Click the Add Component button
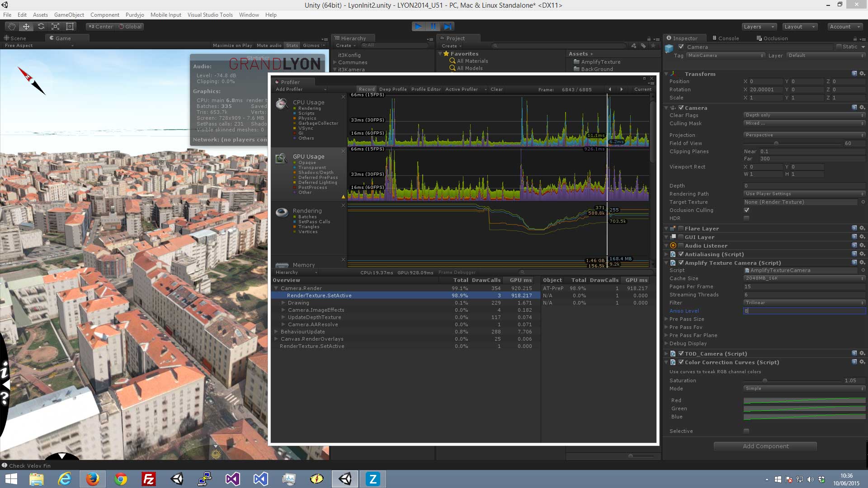This screenshot has height=488, width=868. [x=765, y=446]
